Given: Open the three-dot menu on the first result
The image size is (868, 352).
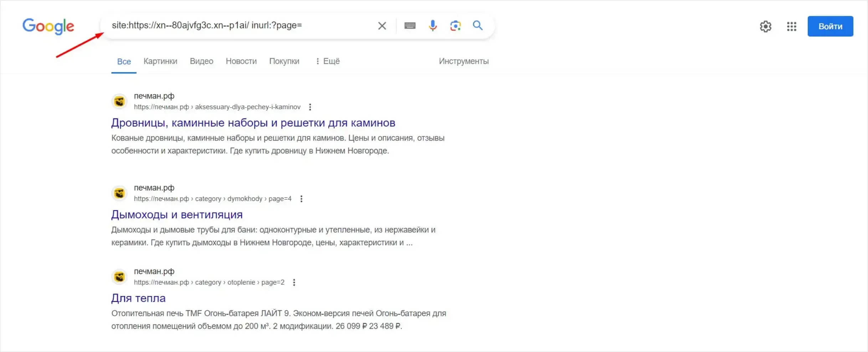Looking at the screenshot, I should [x=310, y=107].
